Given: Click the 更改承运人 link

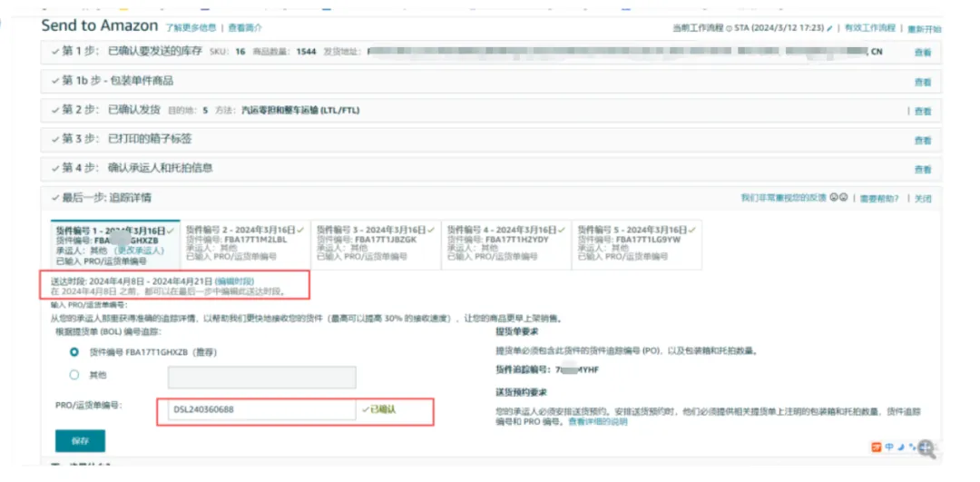Looking at the screenshot, I should click(140, 250).
